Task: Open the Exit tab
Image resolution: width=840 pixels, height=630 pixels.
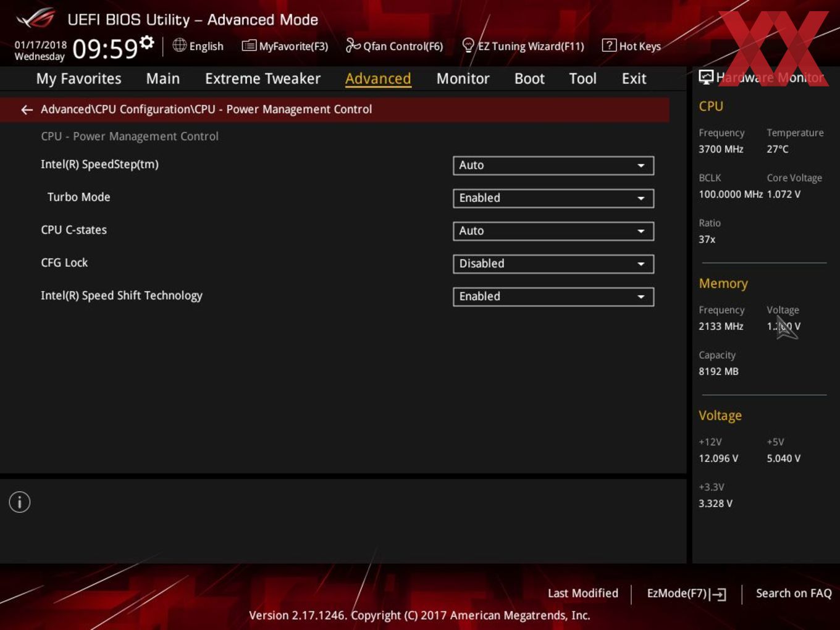Action: (x=634, y=78)
